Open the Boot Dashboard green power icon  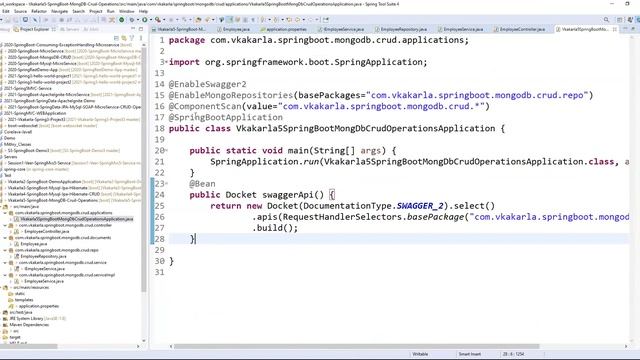[x=122, y=20]
